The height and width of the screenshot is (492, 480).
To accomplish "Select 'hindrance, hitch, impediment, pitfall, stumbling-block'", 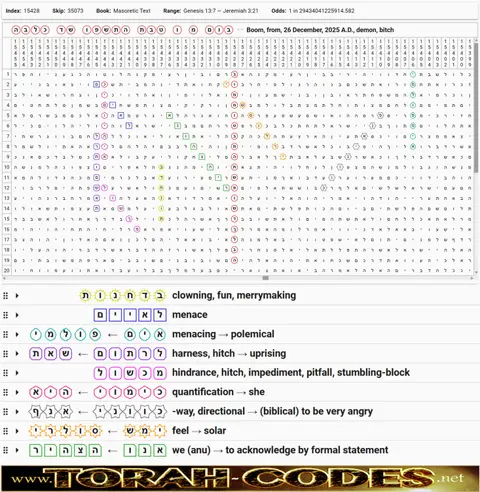I will pyautogui.click(x=291, y=373).
